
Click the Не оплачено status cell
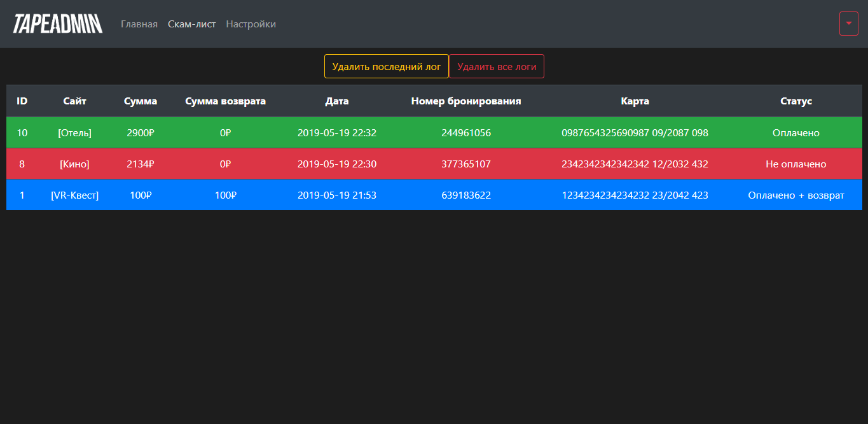tap(796, 164)
